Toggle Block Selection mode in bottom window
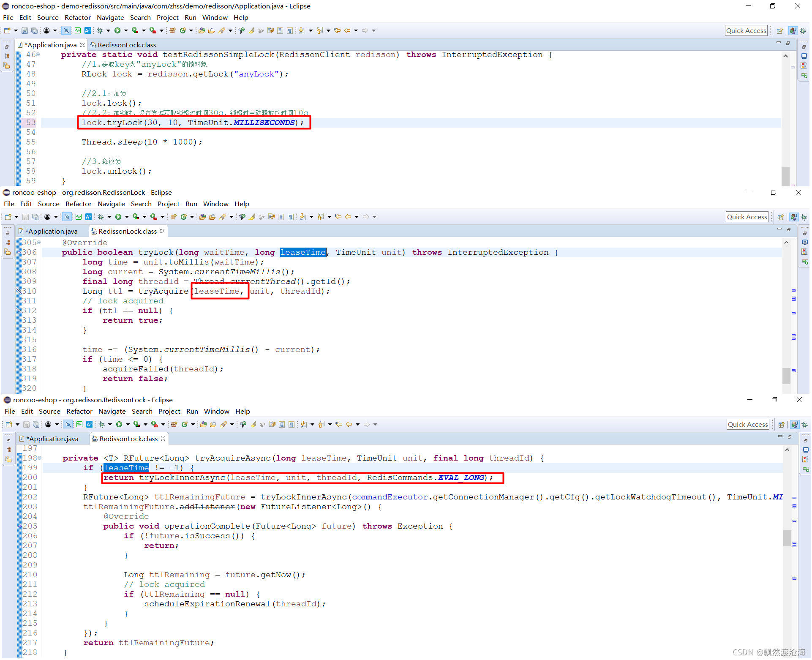This screenshot has height=660, width=812. 282,424
